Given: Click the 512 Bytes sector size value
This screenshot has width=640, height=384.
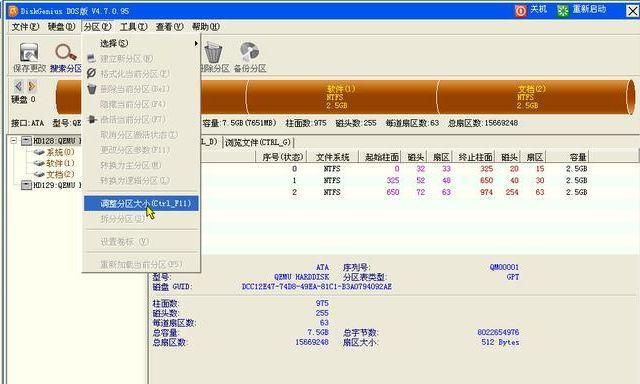Looking at the screenshot, I should [x=500, y=342].
